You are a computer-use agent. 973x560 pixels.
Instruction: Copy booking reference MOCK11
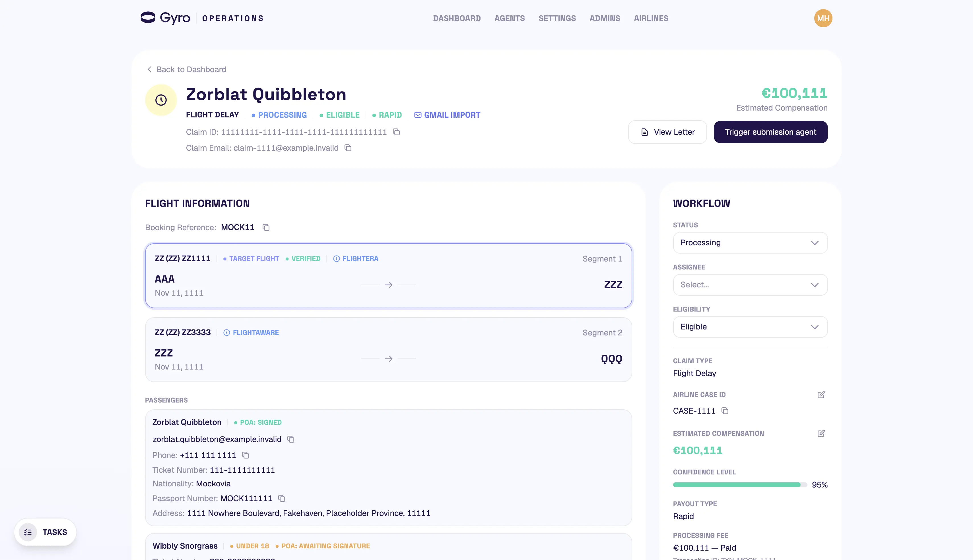[266, 227]
